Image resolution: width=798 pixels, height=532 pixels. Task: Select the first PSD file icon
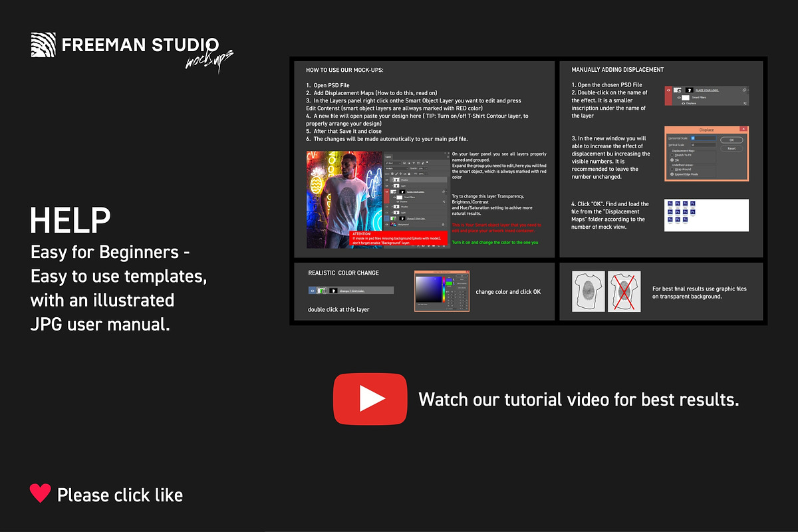click(670, 203)
